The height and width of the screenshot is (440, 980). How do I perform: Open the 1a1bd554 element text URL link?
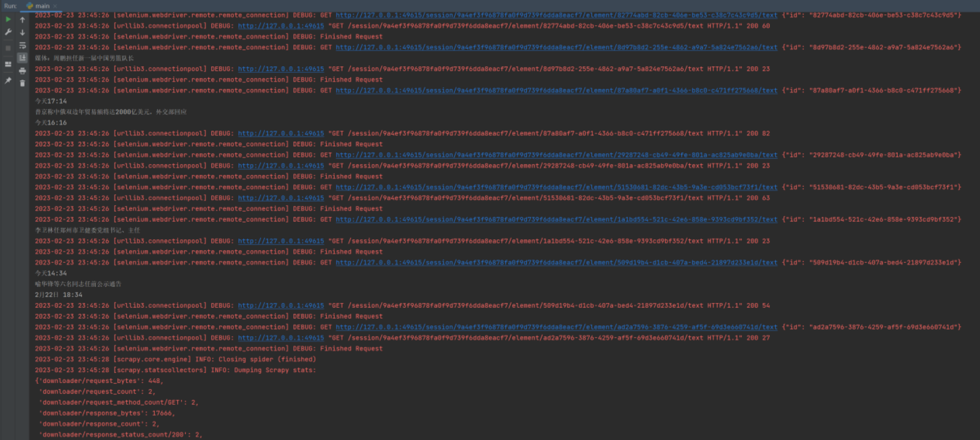(556, 219)
